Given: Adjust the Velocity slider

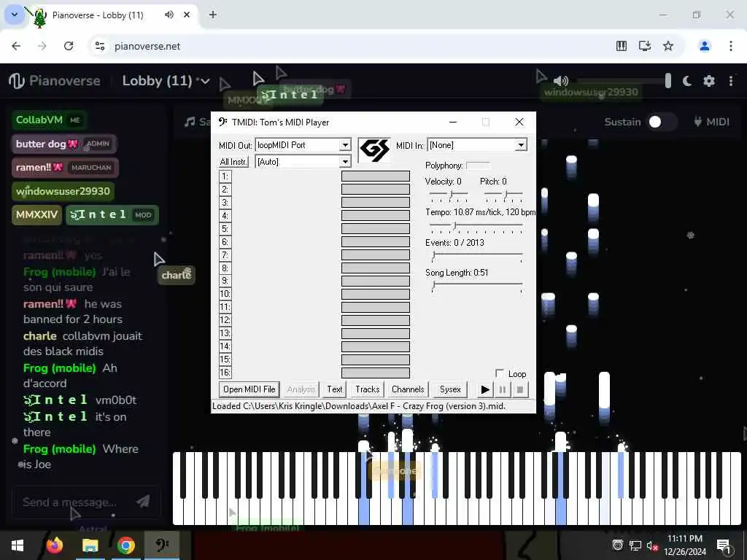Looking at the screenshot, I should 449,195.
